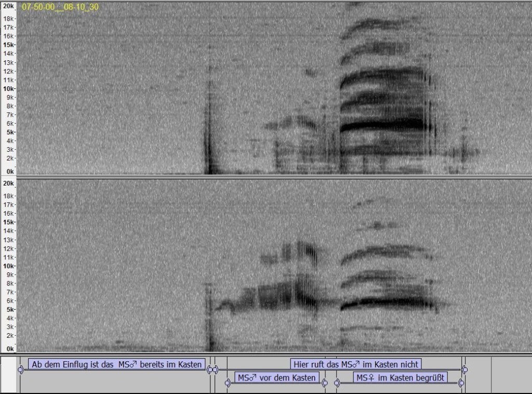Click the right handle of 'MS♂ vor dem Kasten' label
The height and width of the screenshot is (394, 532).
pyautogui.click(x=325, y=383)
